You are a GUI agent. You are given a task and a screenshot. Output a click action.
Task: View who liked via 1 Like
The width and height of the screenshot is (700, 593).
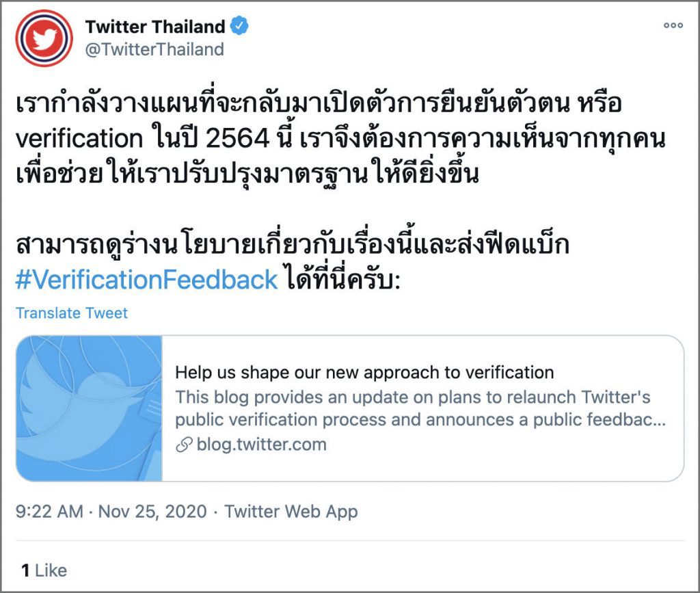click(x=44, y=570)
